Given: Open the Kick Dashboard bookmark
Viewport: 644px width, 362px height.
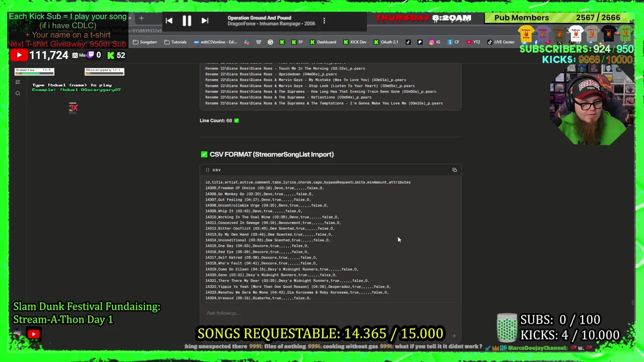Looking at the screenshot, I should 323,42.
